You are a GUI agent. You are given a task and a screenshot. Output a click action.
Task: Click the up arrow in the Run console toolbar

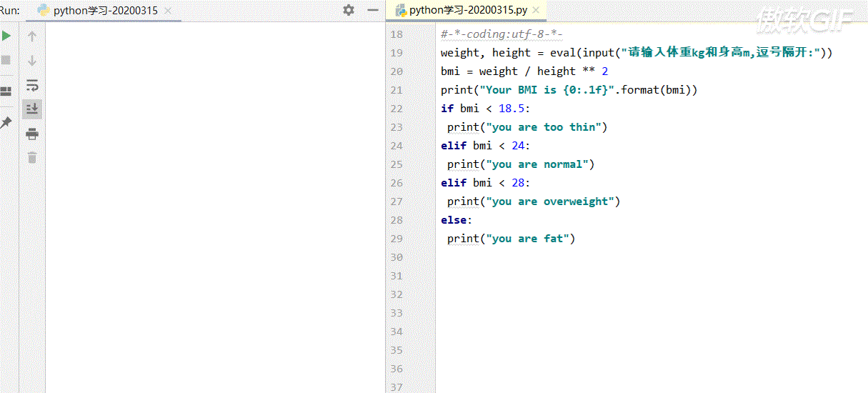click(x=32, y=36)
